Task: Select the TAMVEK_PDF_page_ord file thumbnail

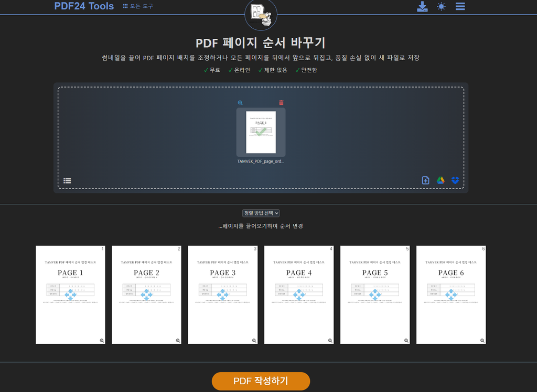Action: (x=261, y=132)
